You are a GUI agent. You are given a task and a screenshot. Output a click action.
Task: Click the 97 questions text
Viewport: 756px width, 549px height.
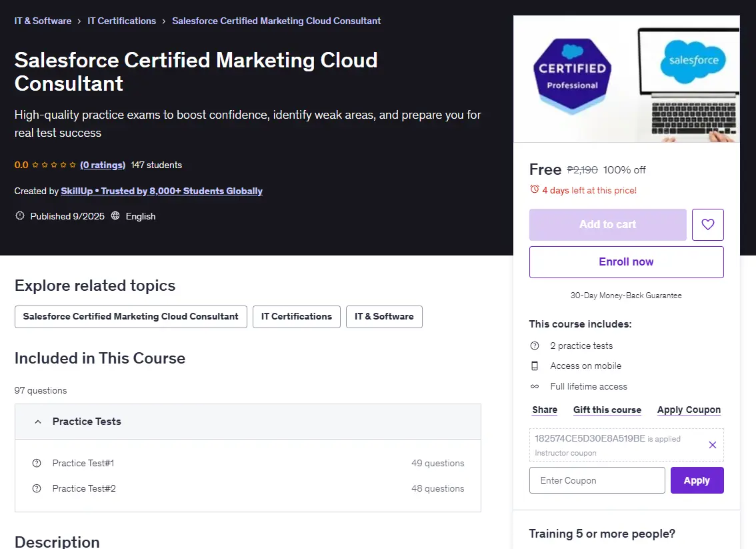(x=41, y=390)
